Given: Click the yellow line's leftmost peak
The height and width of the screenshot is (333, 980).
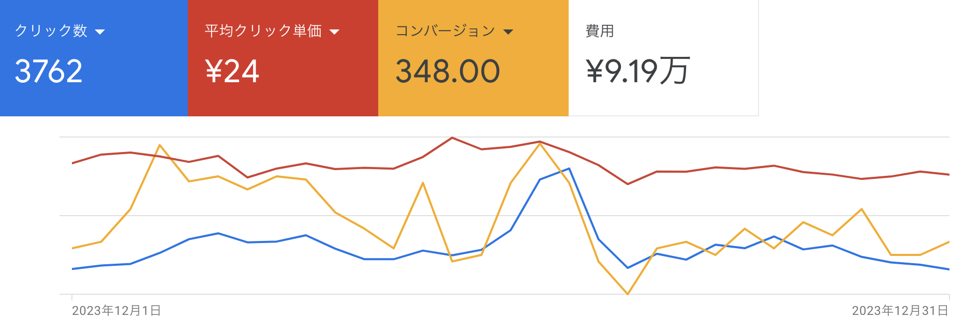Looking at the screenshot, I should click(x=160, y=145).
